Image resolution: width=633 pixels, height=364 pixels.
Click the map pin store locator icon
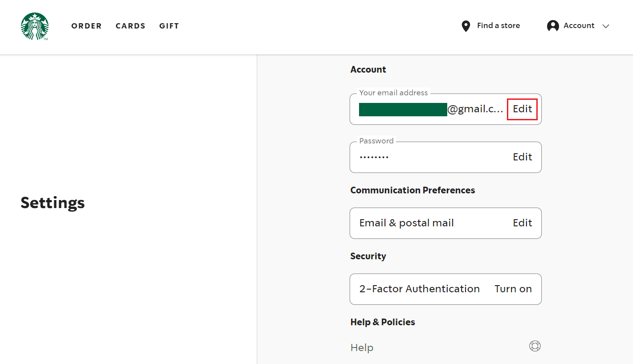pos(466,26)
